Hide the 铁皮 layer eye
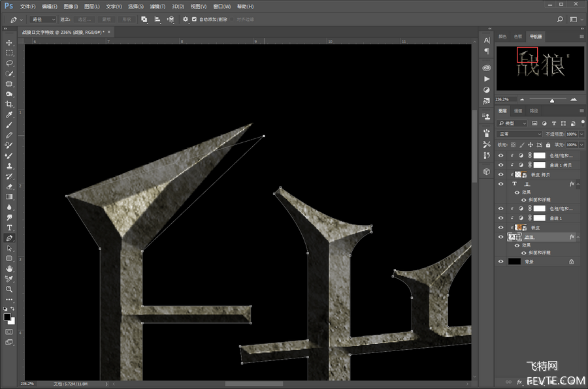588x389 pixels. [501, 228]
